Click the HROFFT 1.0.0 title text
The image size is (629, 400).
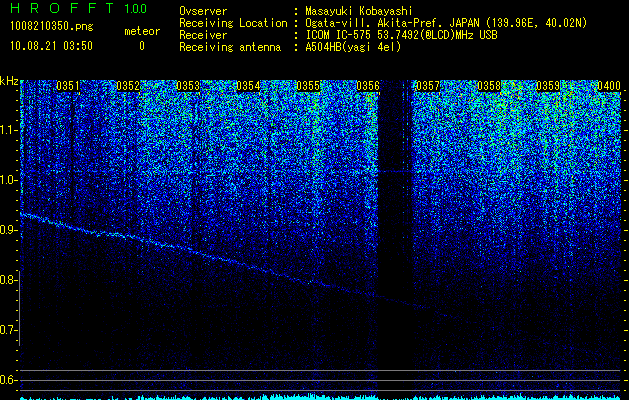79,8
